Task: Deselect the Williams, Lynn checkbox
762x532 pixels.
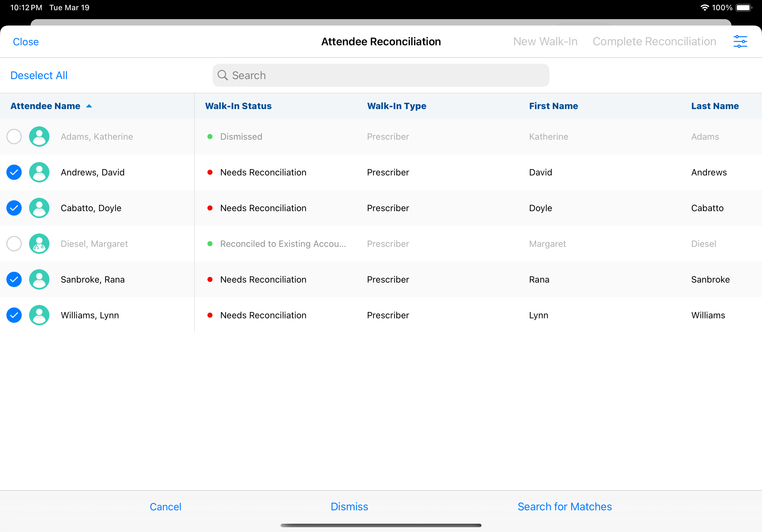Action: pos(14,315)
